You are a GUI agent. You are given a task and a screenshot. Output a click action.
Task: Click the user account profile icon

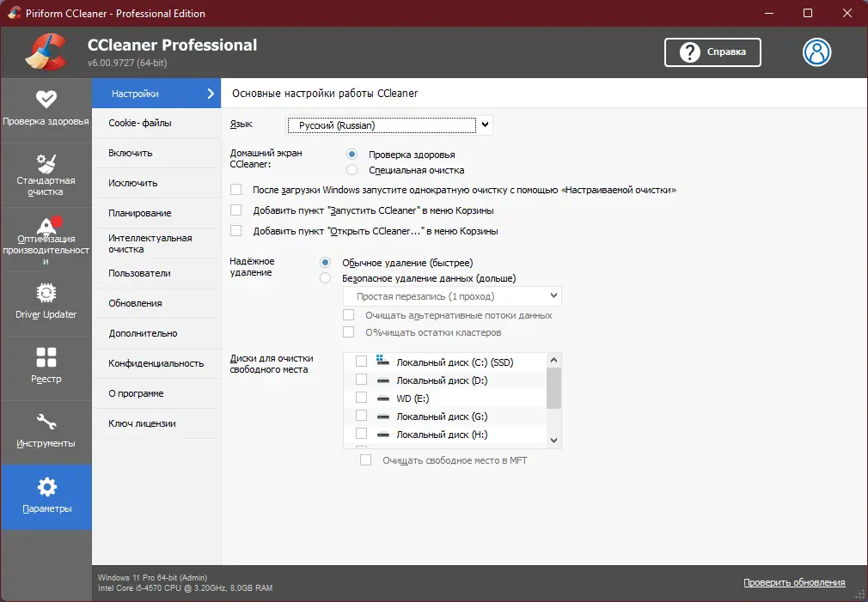pos(816,52)
